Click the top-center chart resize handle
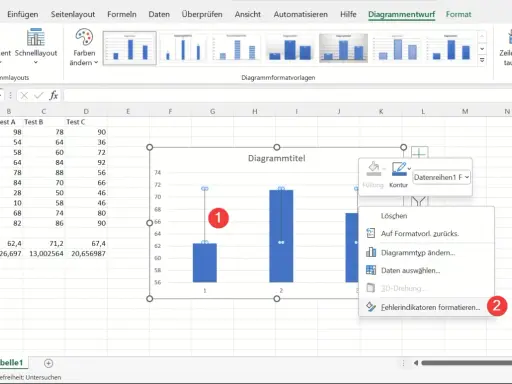The width and height of the screenshot is (512, 384). coord(277,147)
